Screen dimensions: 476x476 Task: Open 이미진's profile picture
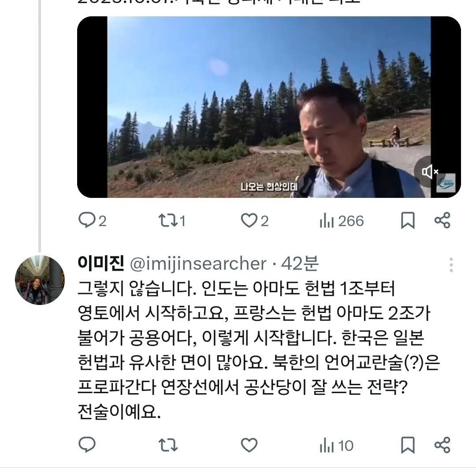click(x=40, y=280)
